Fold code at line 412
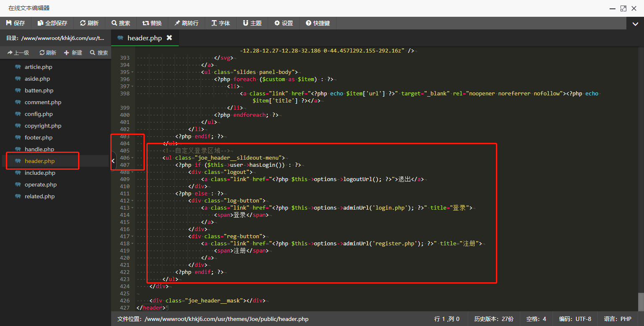644x326 pixels. point(133,201)
